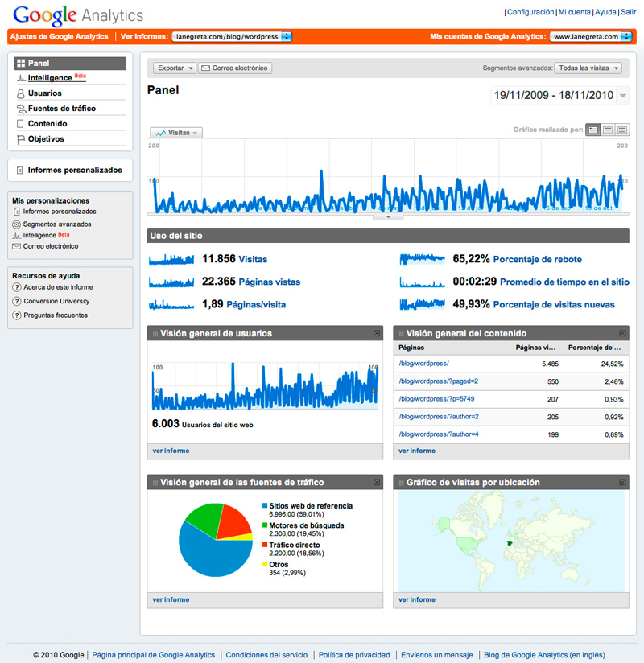Screen dimensions: 644x663
Task: Open Fuentes de tráfico section
Action: (62, 109)
